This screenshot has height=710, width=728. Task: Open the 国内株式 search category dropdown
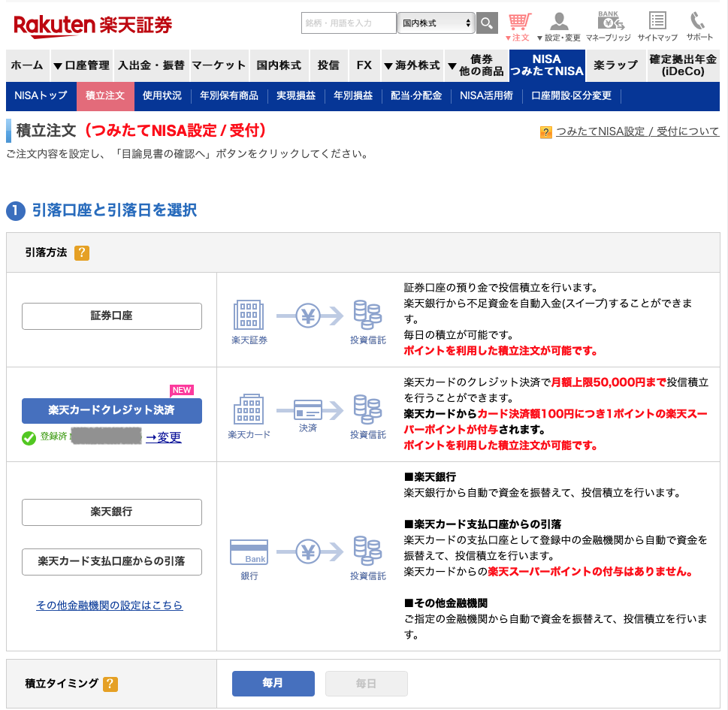(x=436, y=23)
